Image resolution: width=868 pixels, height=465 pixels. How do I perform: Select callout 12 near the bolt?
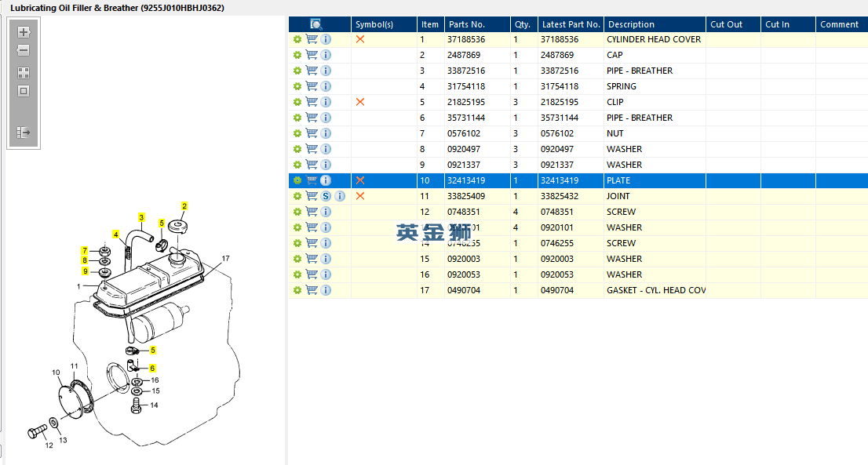(49, 445)
